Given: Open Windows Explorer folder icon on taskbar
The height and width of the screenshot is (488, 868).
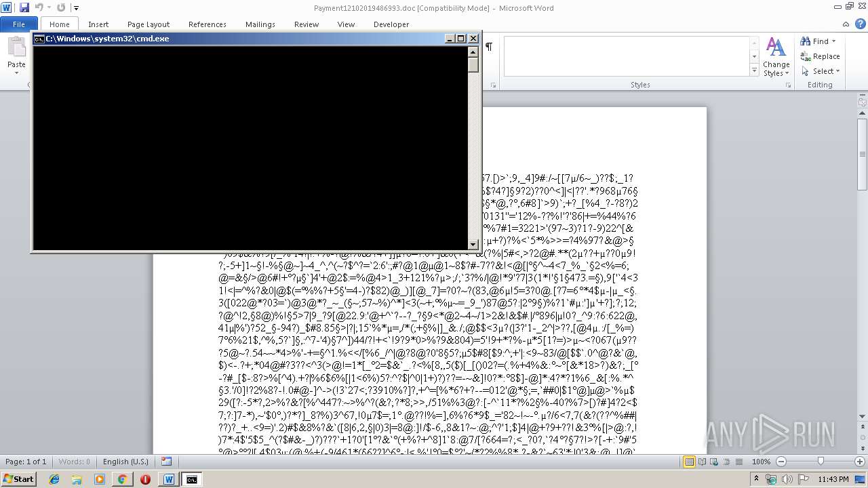Looking at the screenshot, I should 77,479.
